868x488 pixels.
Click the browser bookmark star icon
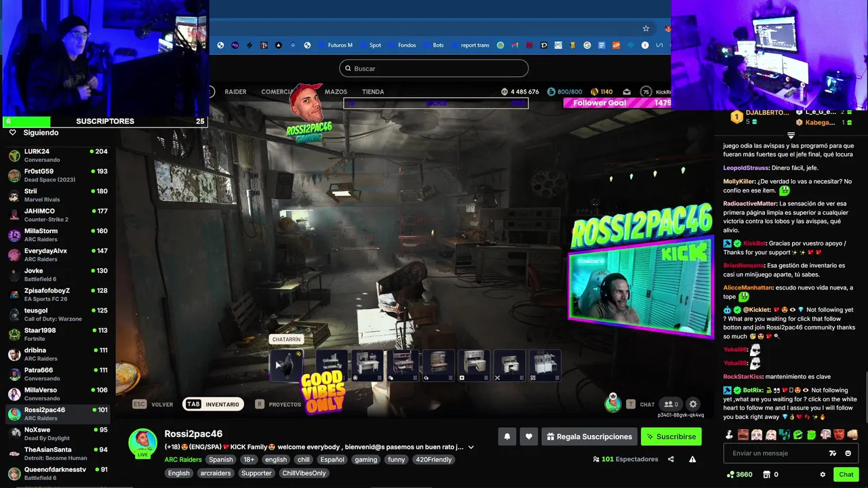pyautogui.click(x=646, y=28)
